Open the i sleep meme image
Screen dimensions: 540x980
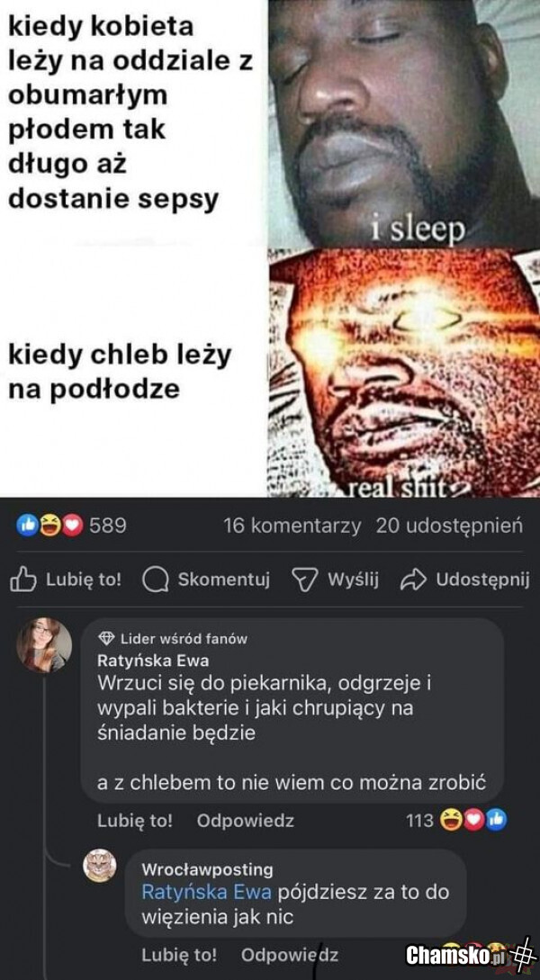(404, 124)
